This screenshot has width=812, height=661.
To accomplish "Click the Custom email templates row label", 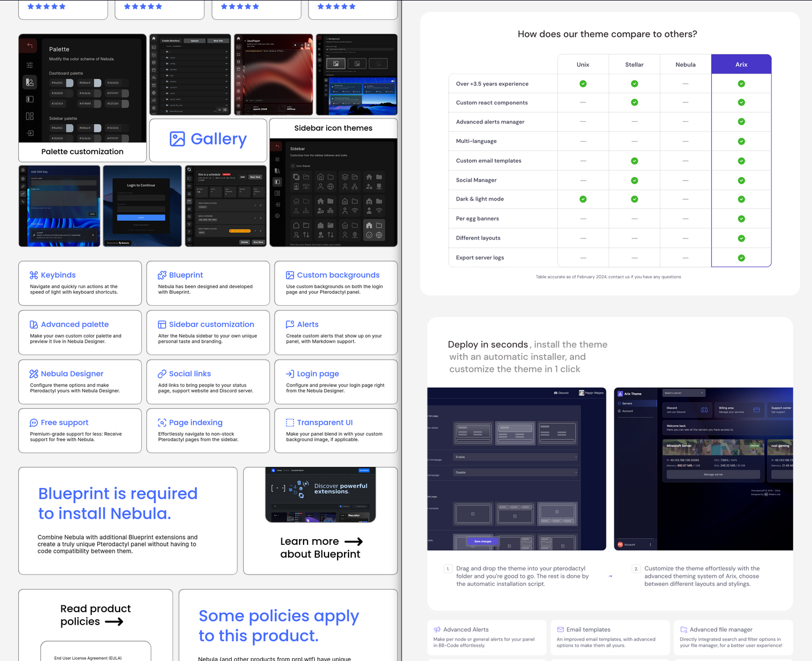I will point(489,161).
